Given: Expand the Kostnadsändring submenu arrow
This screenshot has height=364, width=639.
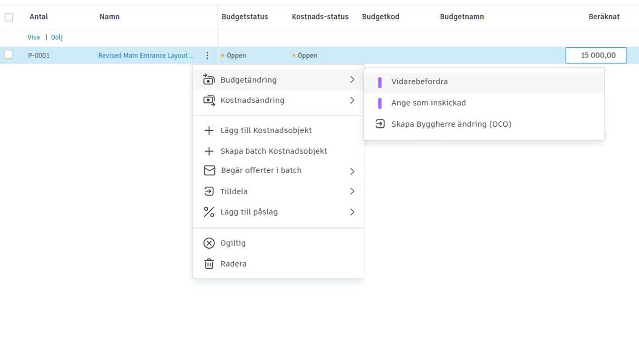Looking at the screenshot, I should [x=352, y=100].
